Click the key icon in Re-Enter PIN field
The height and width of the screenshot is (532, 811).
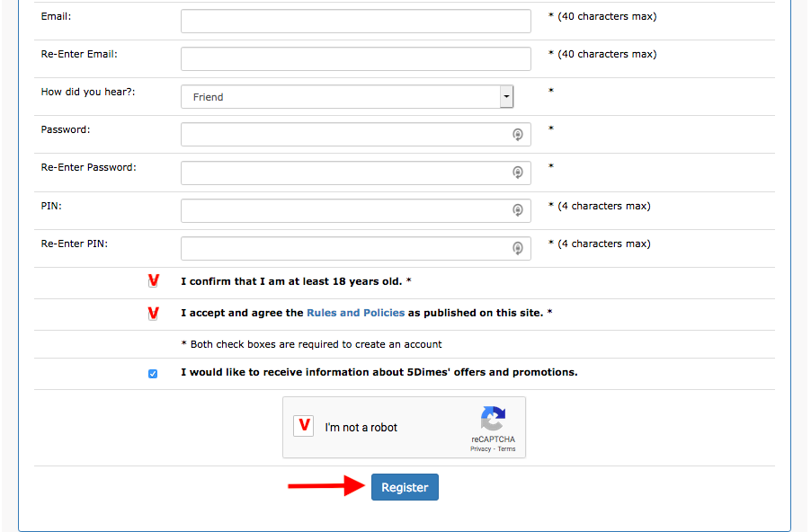point(517,248)
